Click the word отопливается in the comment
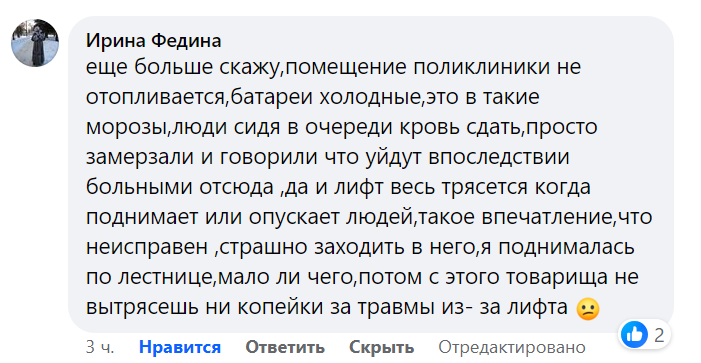 click(x=156, y=97)
